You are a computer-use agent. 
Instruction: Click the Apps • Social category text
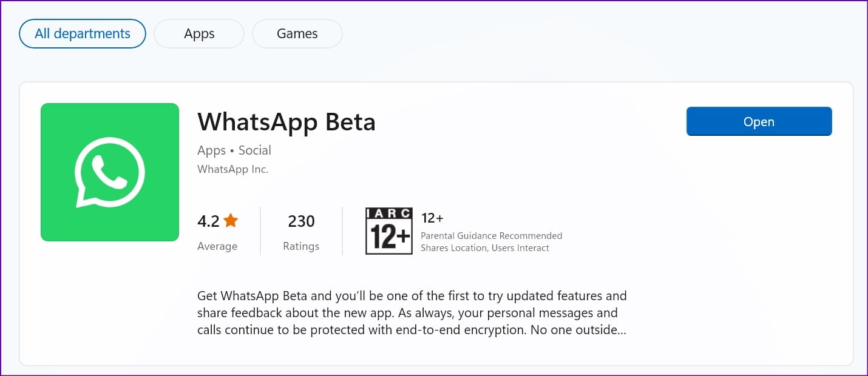(234, 150)
